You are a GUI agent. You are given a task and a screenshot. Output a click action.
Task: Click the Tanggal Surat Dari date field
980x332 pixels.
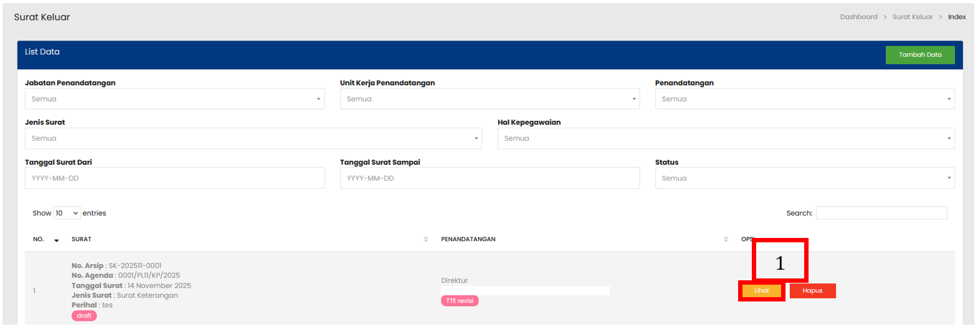click(175, 178)
